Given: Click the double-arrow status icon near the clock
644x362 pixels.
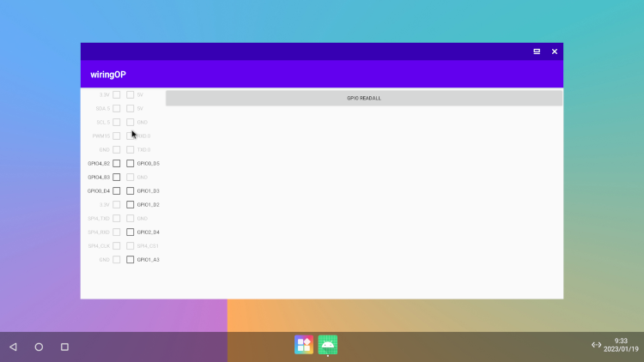Looking at the screenshot, I should tap(597, 345).
